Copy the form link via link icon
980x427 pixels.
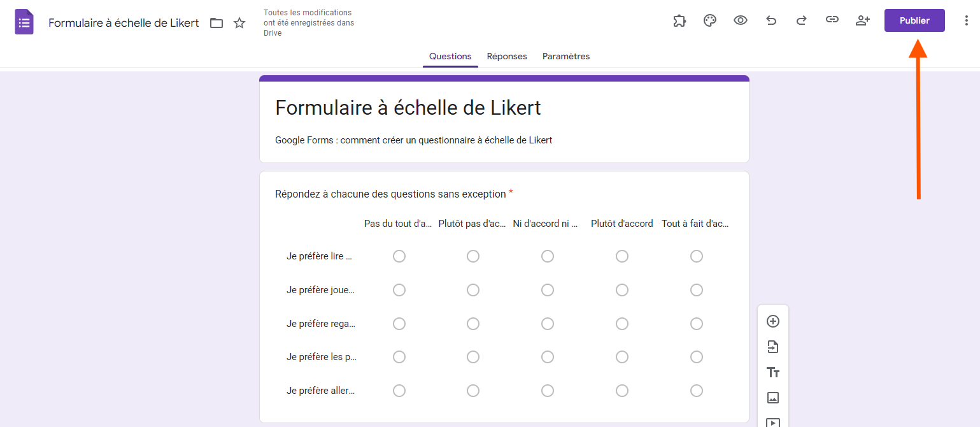832,20
